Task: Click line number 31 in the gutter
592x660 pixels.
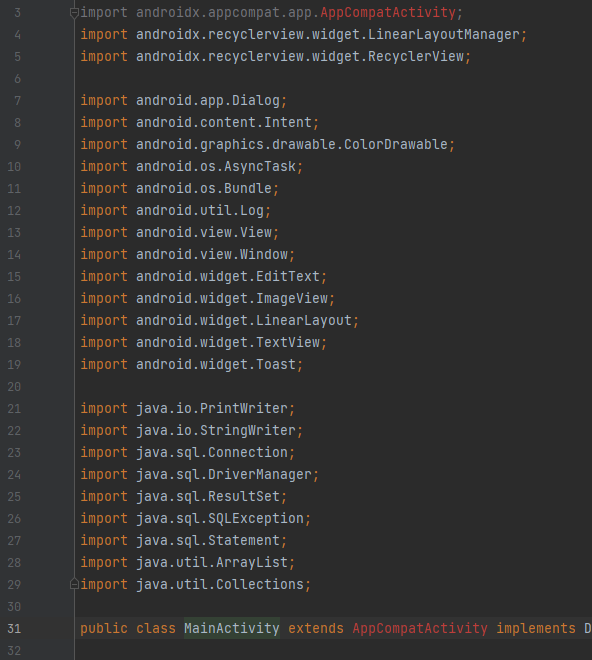Action: (14, 628)
